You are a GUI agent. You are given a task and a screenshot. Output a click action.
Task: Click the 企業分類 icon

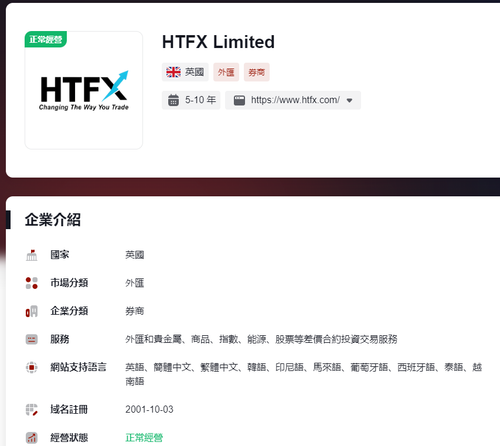pos(32,311)
